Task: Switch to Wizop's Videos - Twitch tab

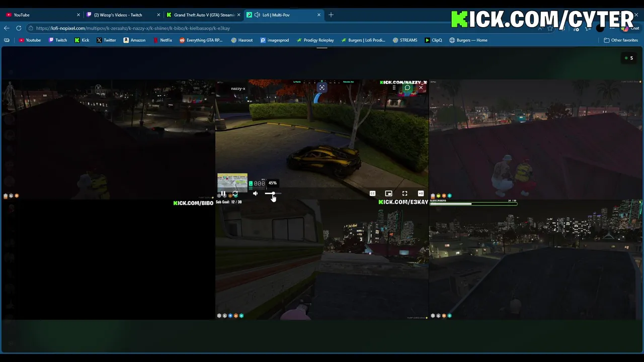Action: pyautogui.click(x=123, y=15)
